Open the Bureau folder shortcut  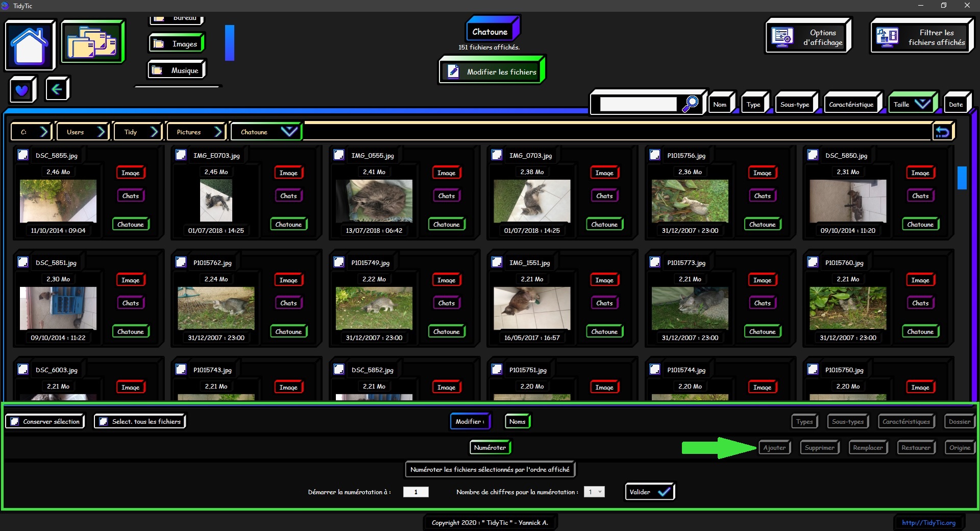point(177,19)
